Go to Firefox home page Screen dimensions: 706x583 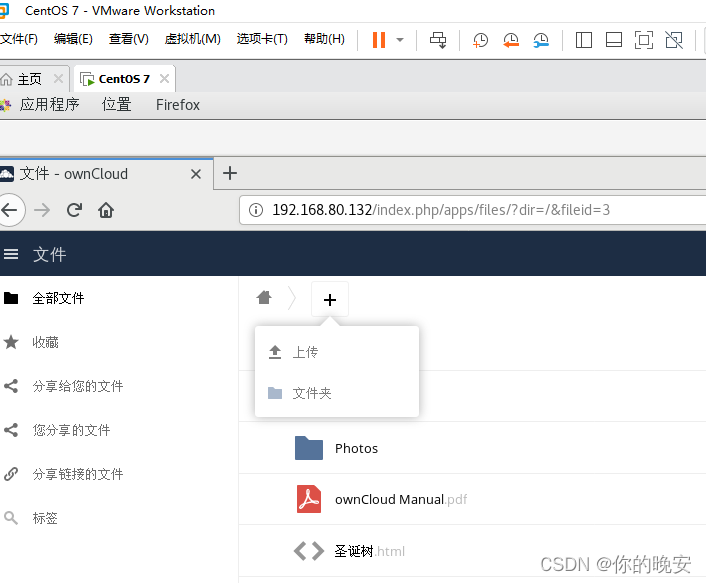[106, 210]
